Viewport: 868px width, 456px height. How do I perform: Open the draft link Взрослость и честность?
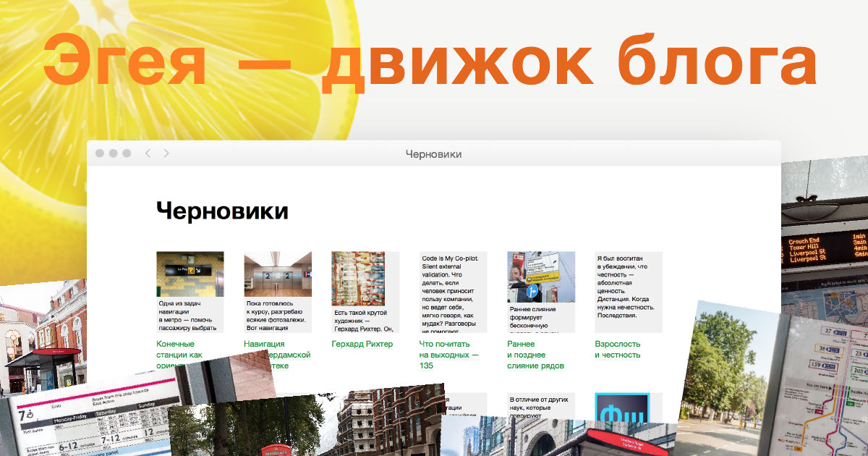pyautogui.click(x=618, y=350)
